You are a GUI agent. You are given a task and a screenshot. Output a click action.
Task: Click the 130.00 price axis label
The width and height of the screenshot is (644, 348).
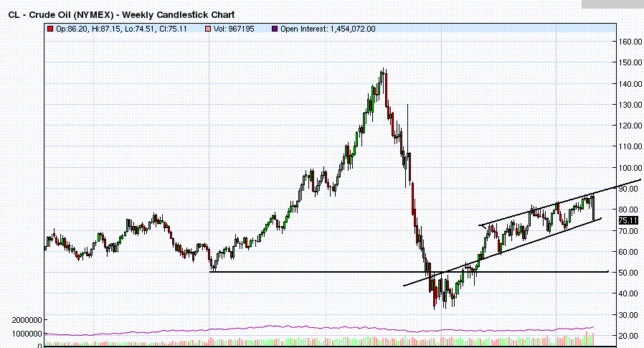(x=630, y=105)
